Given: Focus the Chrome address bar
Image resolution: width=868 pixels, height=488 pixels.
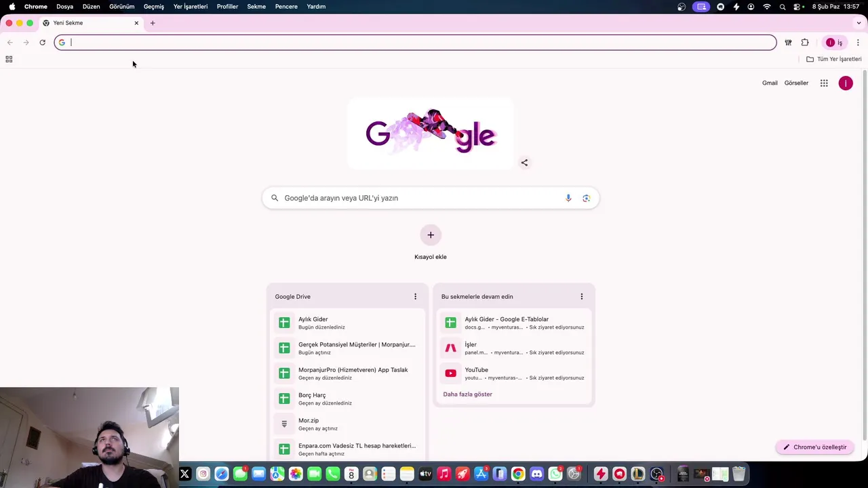Looking at the screenshot, I should point(415,42).
